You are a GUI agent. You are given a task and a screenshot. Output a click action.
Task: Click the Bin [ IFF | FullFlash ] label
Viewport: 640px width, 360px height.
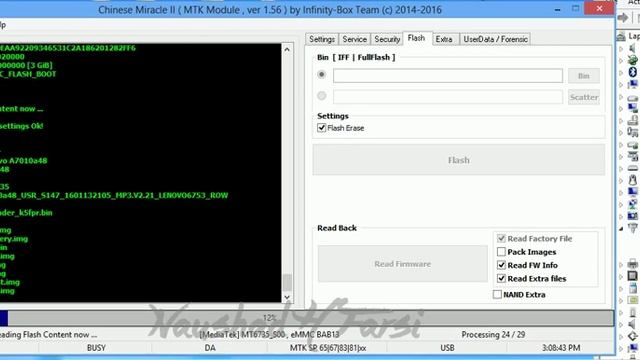click(x=356, y=58)
